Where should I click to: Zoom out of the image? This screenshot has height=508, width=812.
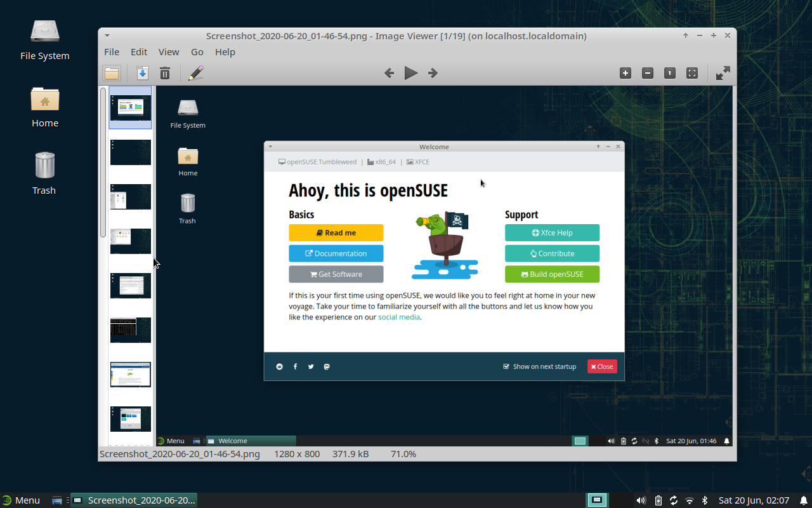click(x=647, y=72)
